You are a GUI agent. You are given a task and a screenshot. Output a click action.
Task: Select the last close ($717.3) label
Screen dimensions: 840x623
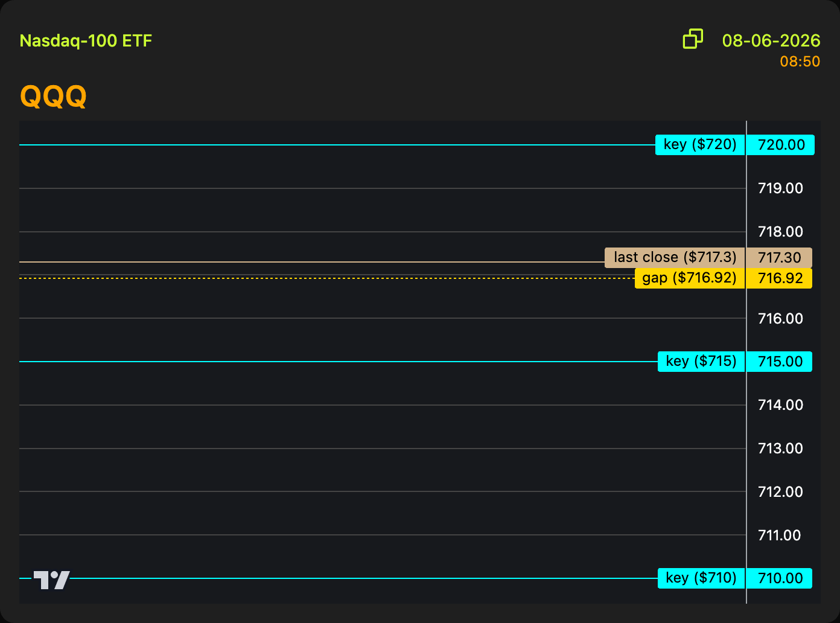click(x=675, y=258)
